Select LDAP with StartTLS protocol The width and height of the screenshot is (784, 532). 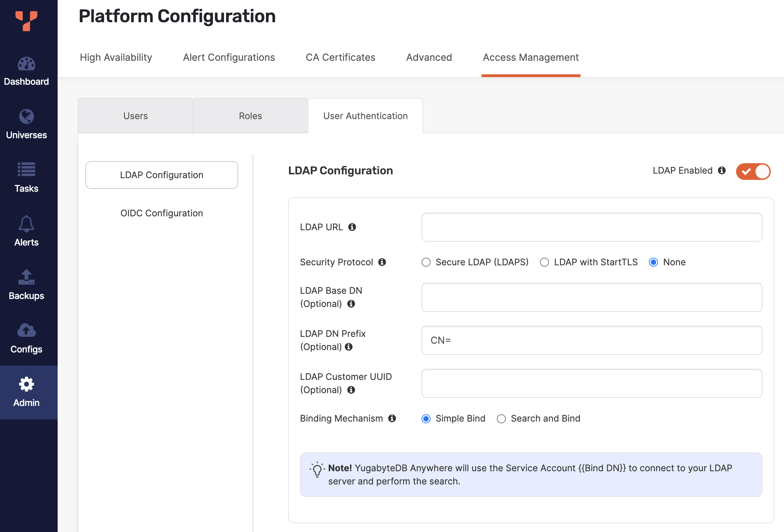[x=544, y=263]
